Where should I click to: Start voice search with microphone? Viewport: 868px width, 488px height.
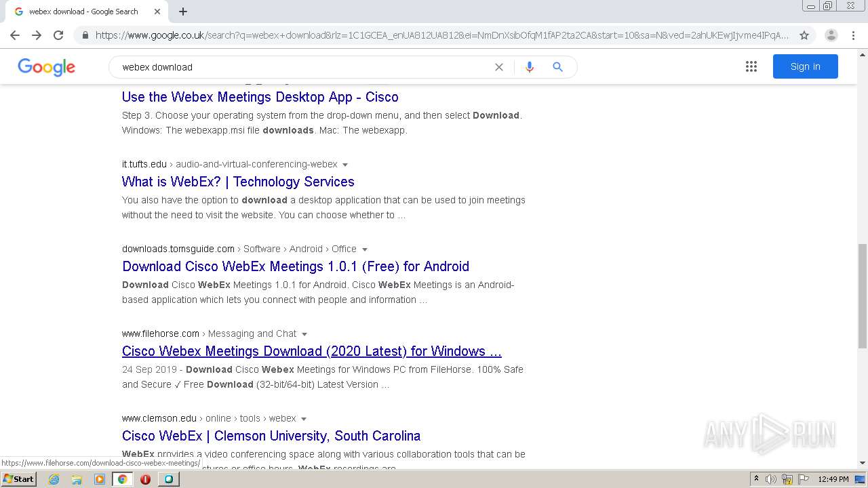pyautogui.click(x=530, y=67)
